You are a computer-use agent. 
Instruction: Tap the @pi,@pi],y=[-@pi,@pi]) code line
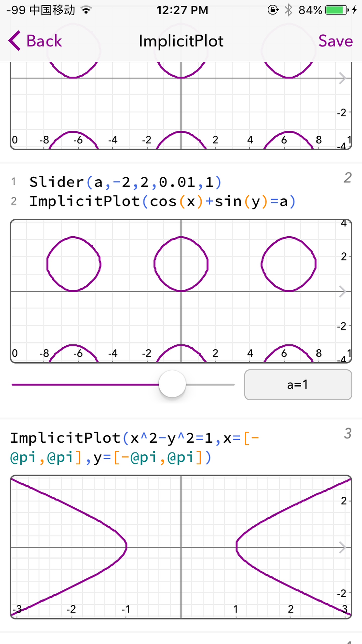(x=111, y=457)
